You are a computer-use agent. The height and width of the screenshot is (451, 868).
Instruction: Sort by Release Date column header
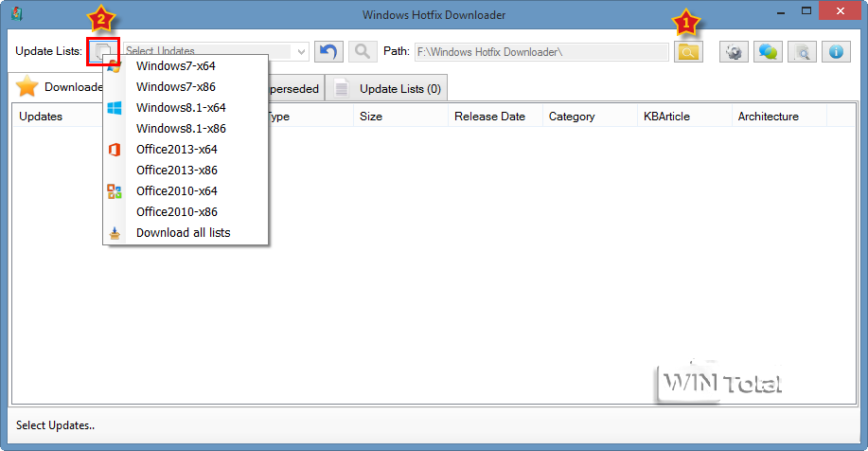tap(495, 117)
